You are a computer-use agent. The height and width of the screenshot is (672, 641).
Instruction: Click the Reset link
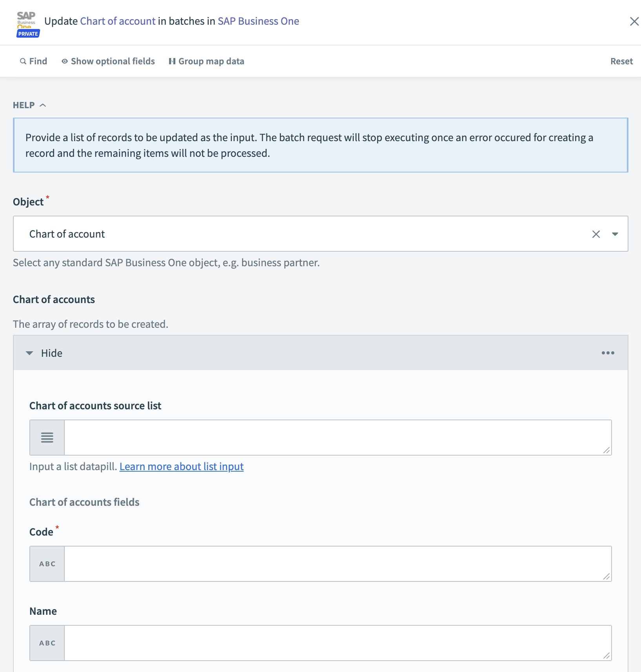(x=621, y=61)
